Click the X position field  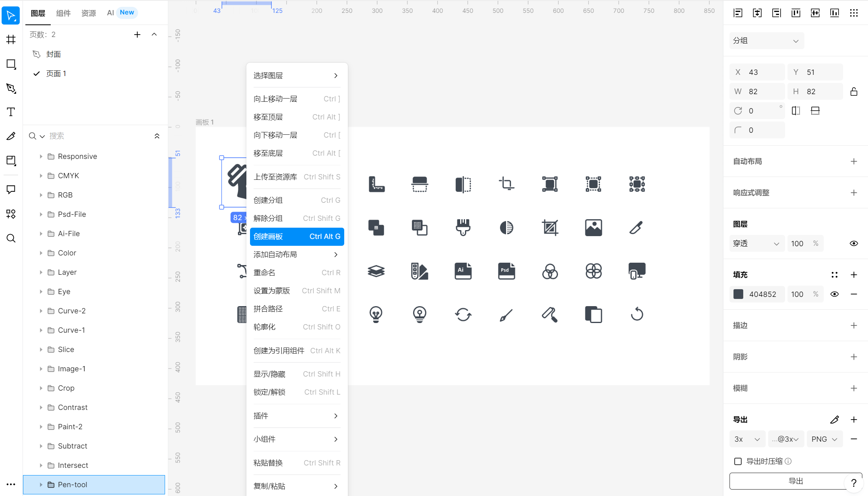(x=757, y=72)
